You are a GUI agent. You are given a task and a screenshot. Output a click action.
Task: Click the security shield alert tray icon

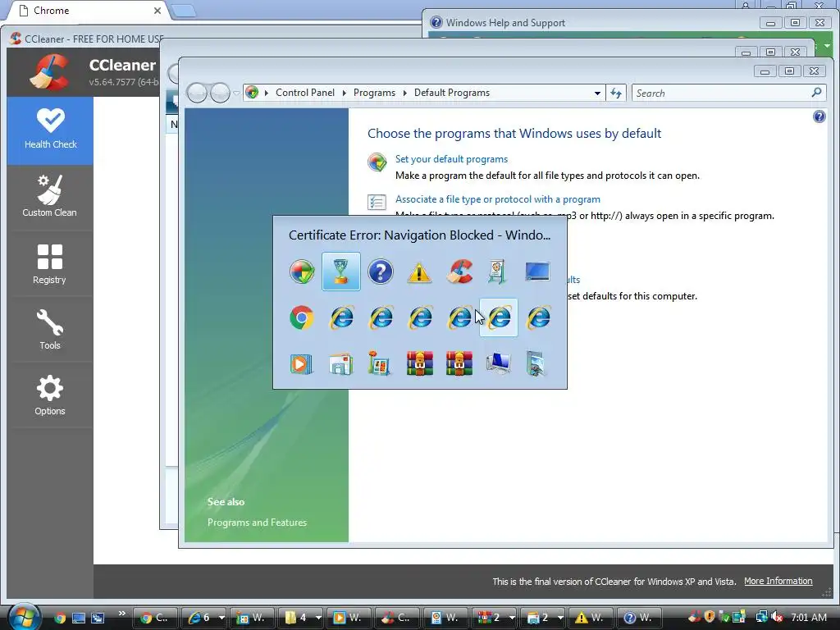click(710, 617)
